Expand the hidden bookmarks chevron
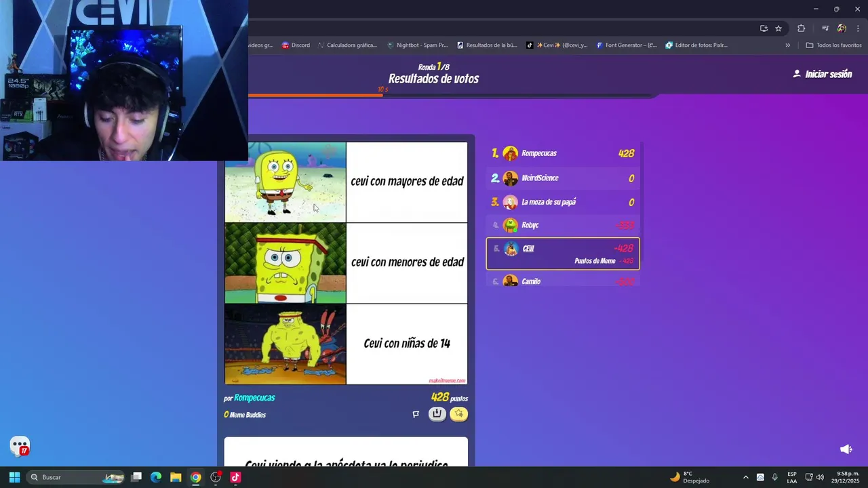 (787, 45)
